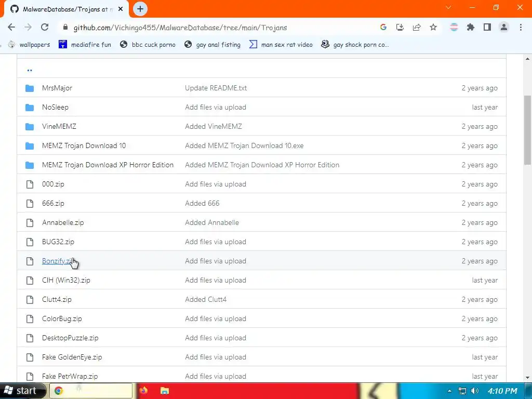Open the BUG32.zip file
This screenshot has height=399, width=532.
tap(58, 242)
